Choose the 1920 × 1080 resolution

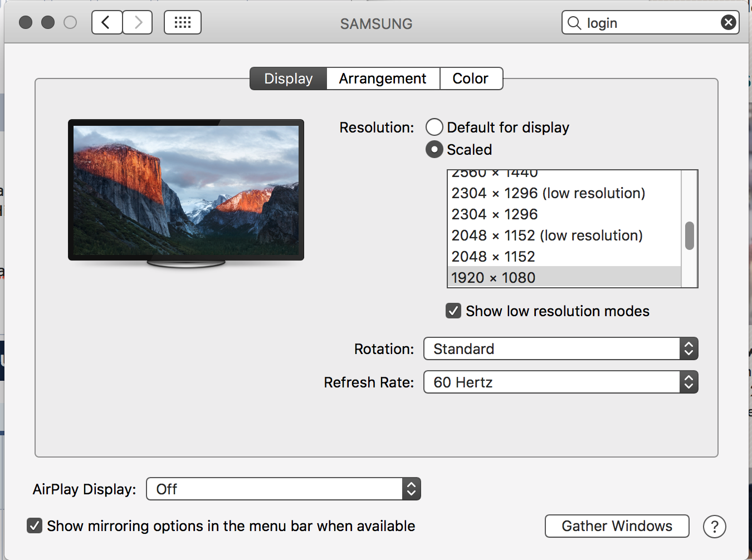coord(564,277)
